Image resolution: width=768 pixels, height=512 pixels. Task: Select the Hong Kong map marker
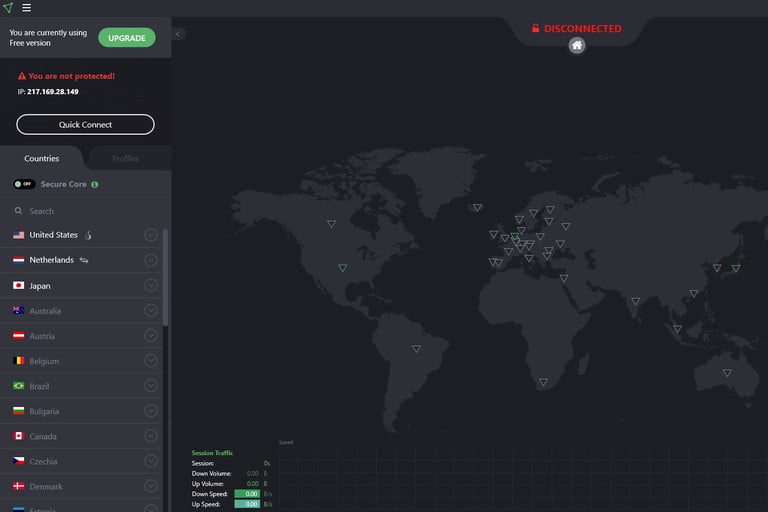tap(694, 293)
